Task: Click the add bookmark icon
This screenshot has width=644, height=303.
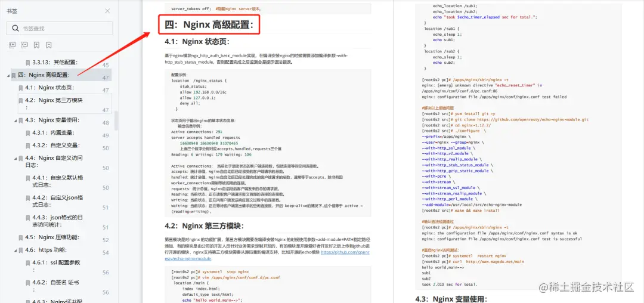Action: (36, 45)
